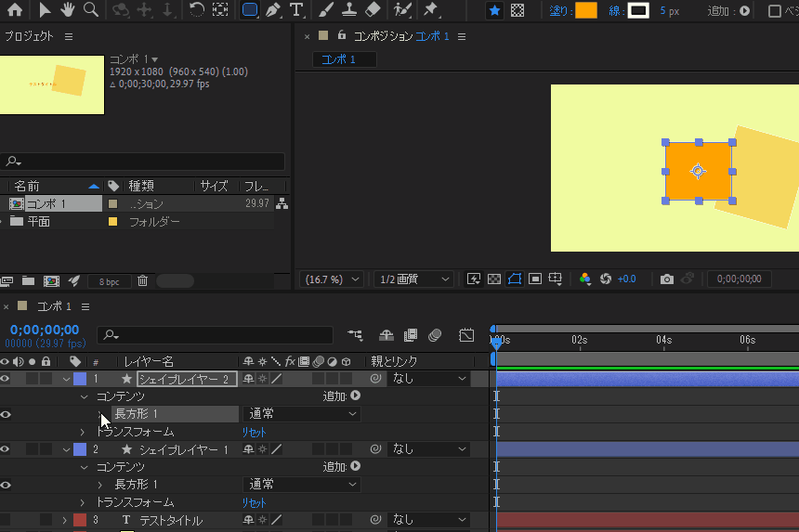Screen dimensions: 799x532
Task: Create new folder in Project panel
Action: pyautogui.click(x=28, y=280)
